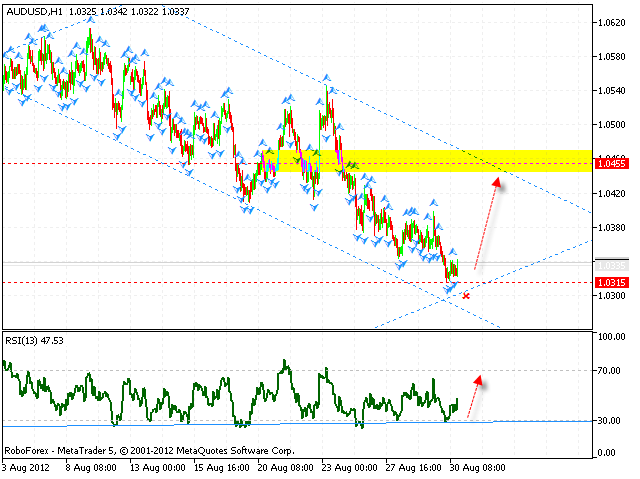640x479 pixels.
Task: Select the RSI(13) 47.53 indicator label
Action: (36, 339)
